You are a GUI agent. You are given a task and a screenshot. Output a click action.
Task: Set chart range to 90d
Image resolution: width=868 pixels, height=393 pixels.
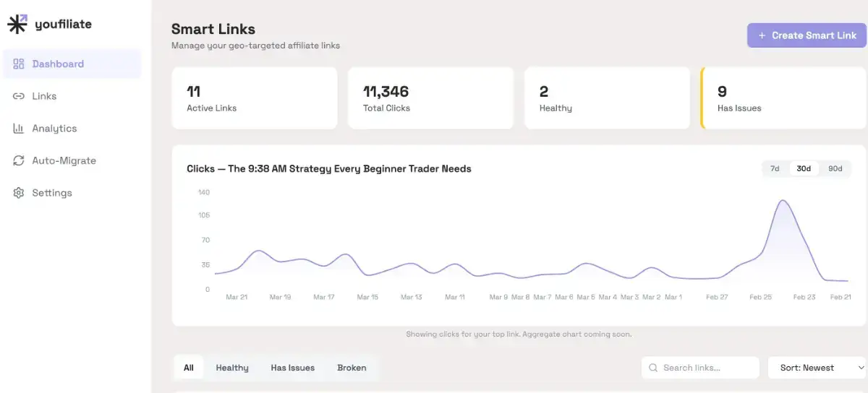(x=835, y=168)
